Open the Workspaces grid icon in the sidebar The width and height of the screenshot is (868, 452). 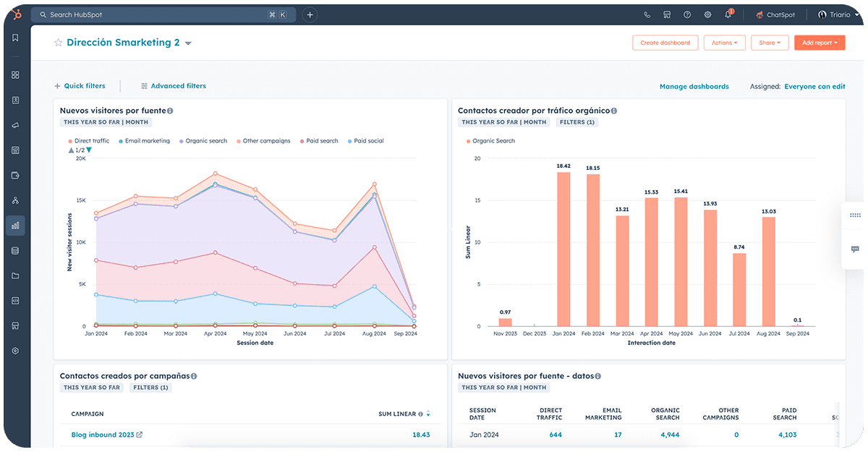coord(15,75)
